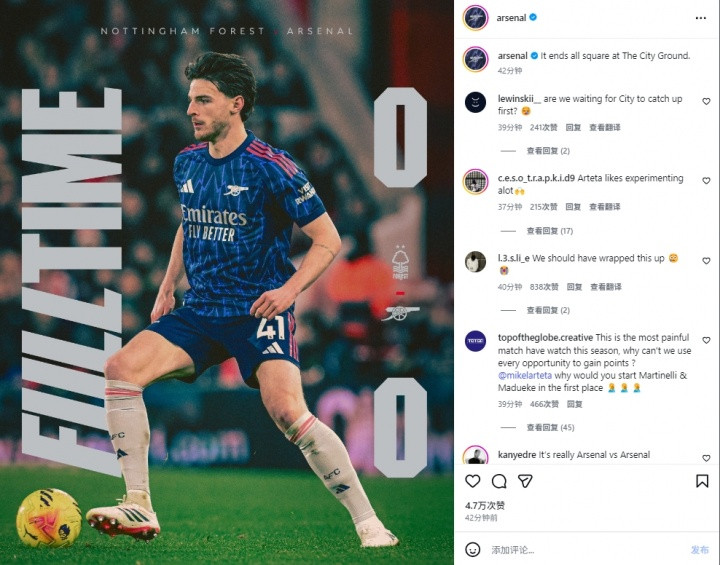This screenshot has width=720, height=565.
Task: Reply to l.3.s.li_e comment
Action: pos(574,287)
